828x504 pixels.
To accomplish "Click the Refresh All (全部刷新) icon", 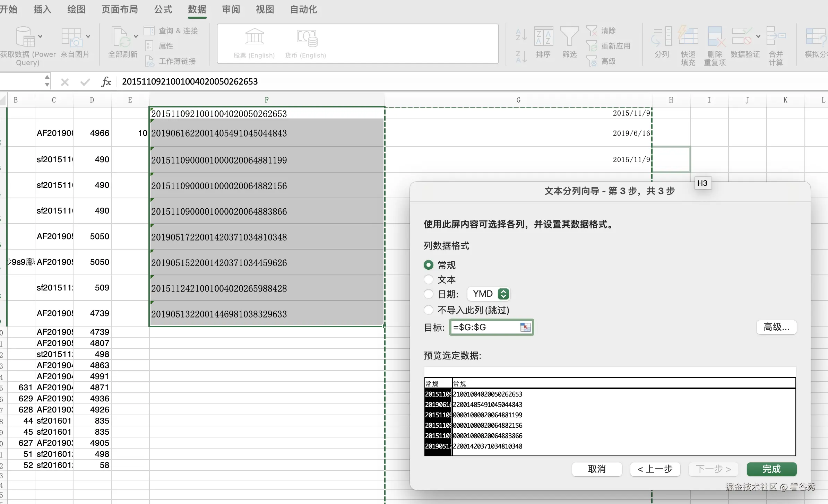I will (x=120, y=37).
